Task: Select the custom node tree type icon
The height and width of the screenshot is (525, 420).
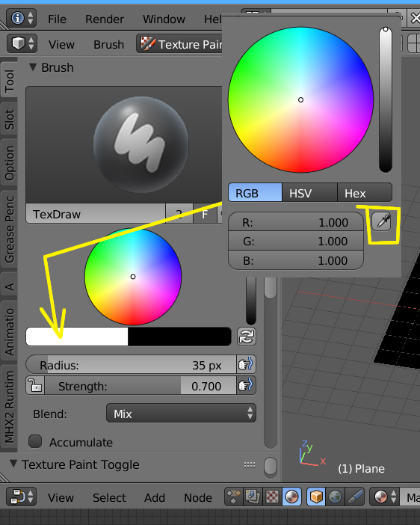Action: (x=234, y=497)
